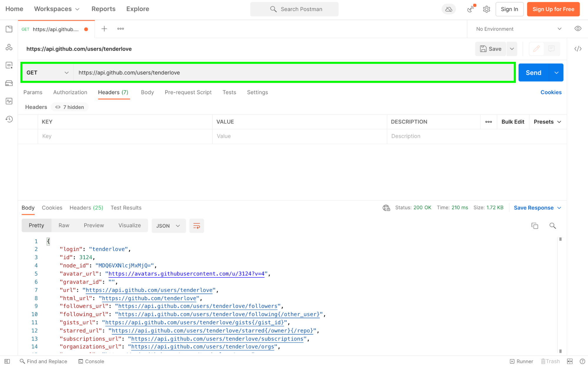The height and width of the screenshot is (367, 588).
Task: Add a new request tab
Action: click(104, 29)
